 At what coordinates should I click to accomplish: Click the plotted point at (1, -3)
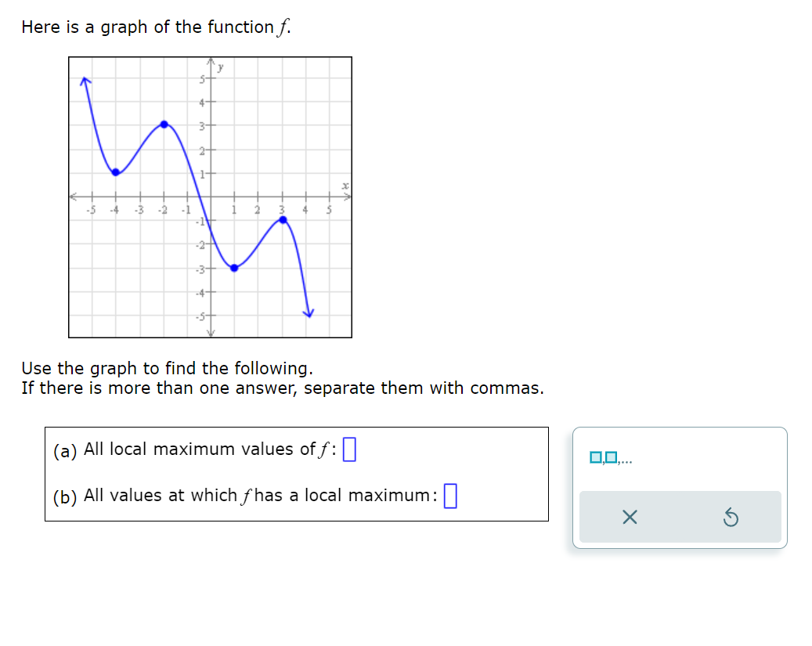pyautogui.click(x=234, y=268)
